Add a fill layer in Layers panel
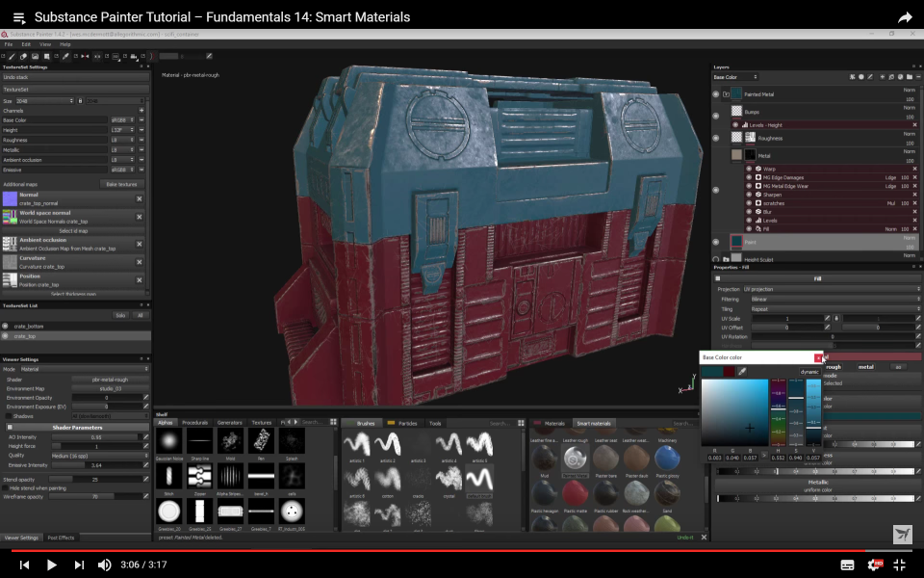 click(x=901, y=77)
